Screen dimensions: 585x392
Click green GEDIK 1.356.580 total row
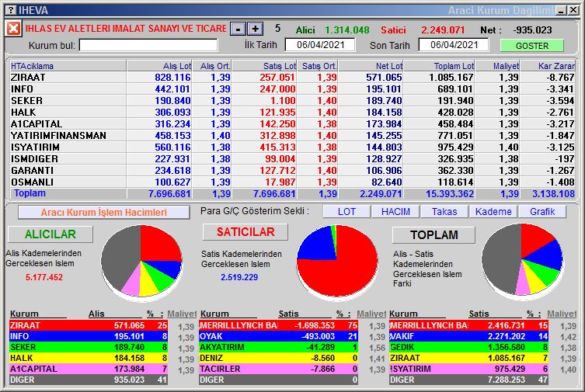pyautogui.click(x=468, y=347)
